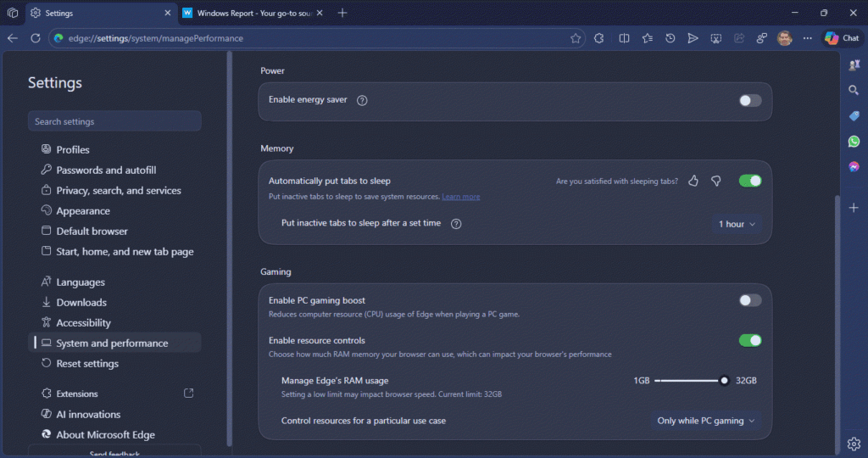Open tab actions menu icon at top-left

(13, 13)
